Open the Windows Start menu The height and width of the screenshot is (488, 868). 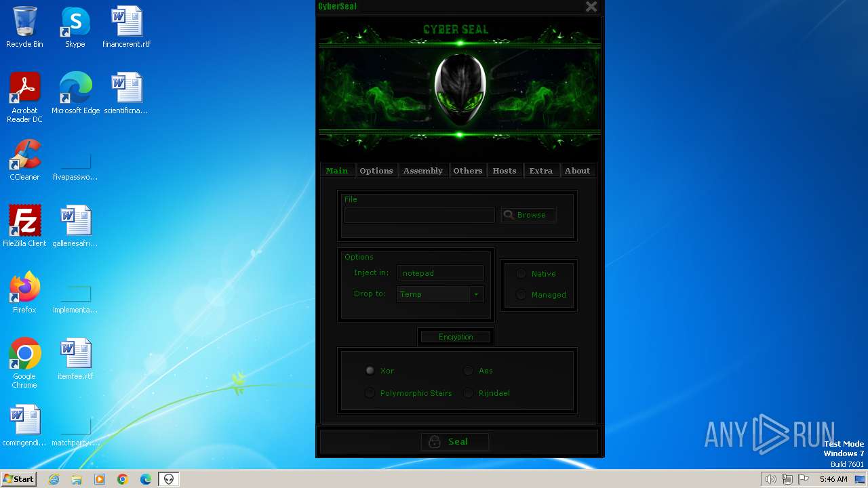point(19,479)
